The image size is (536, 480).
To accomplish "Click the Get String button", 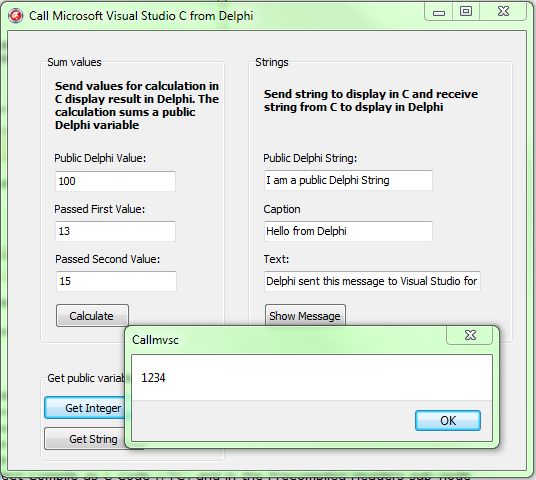I will point(85,439).
